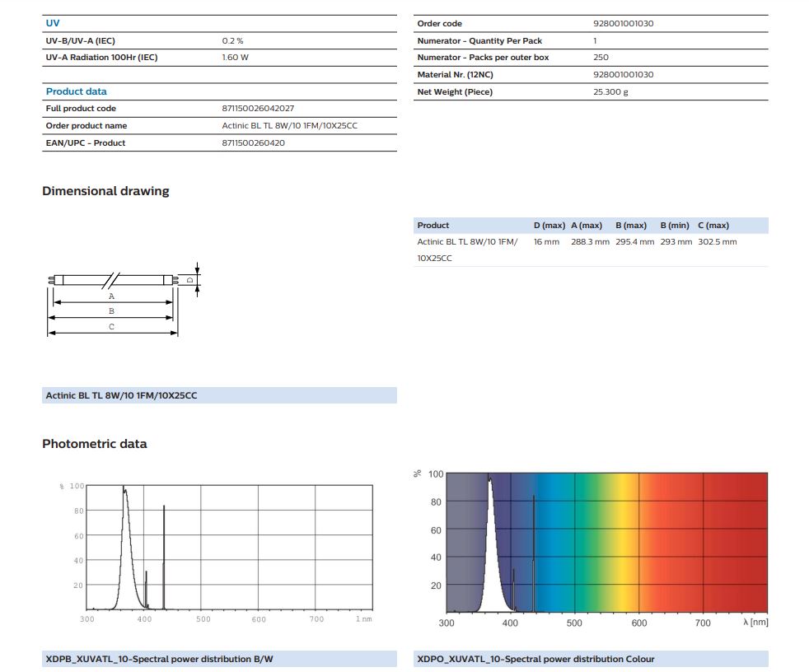Click drawing caption 'Actinic BL TL 8W/10 1FM/10X25CC'

coord(121,395)
